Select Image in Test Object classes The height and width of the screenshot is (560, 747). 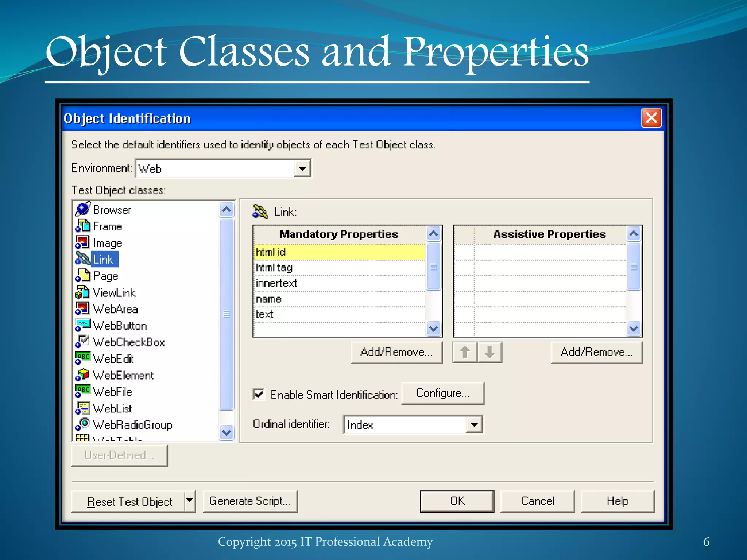click(107, 243)
